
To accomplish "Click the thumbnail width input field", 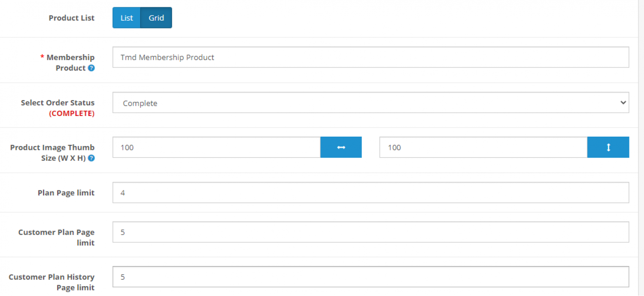I will [216, 147].
